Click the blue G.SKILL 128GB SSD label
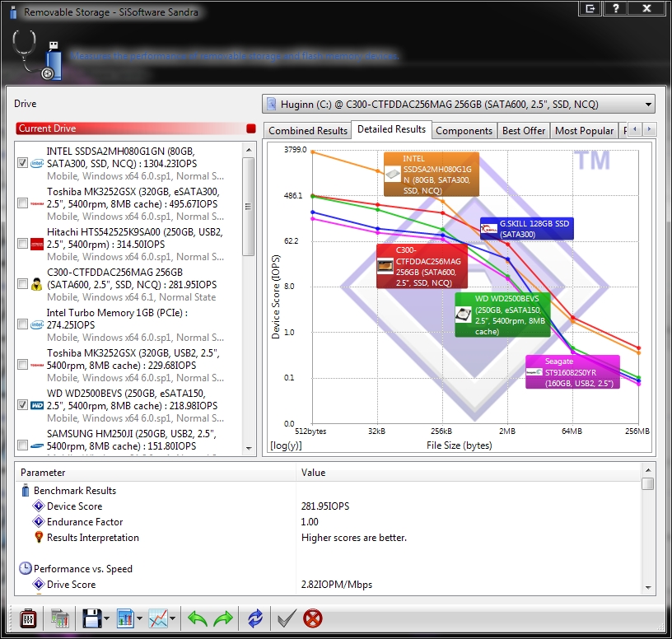This screenshot has width=672, height=639. tap(527, 229)
